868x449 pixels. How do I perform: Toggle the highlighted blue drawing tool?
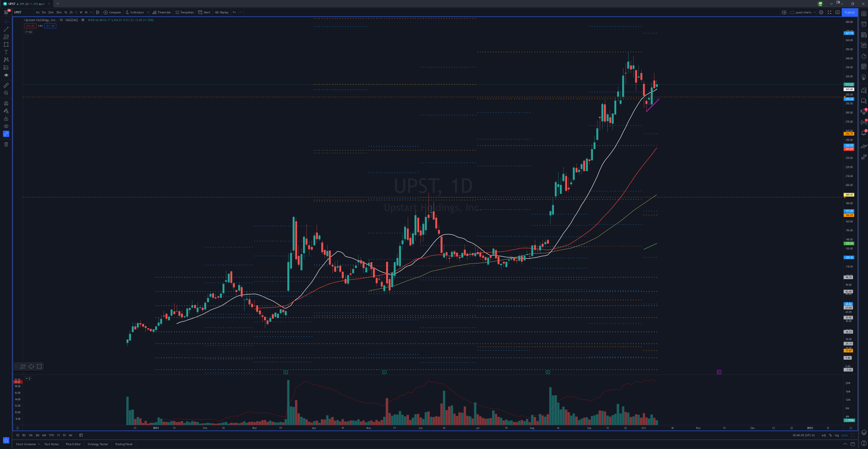pos(6,134)
